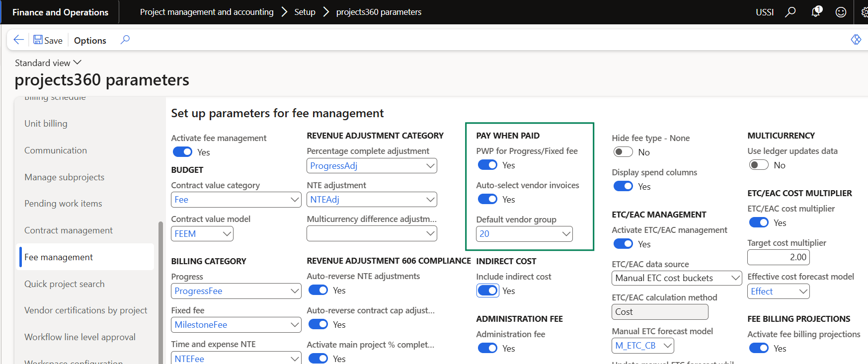868x364 pixels.
Task: Click the back arrow icon
Action: pyautogui.click(x=19, y=40)
